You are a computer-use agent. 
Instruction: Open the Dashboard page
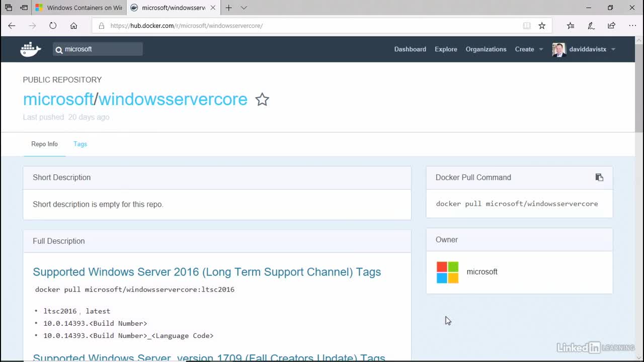coord(410,49)
